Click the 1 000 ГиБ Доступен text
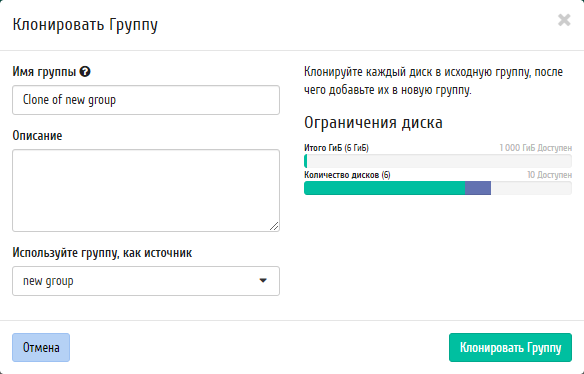 [536, 148]
